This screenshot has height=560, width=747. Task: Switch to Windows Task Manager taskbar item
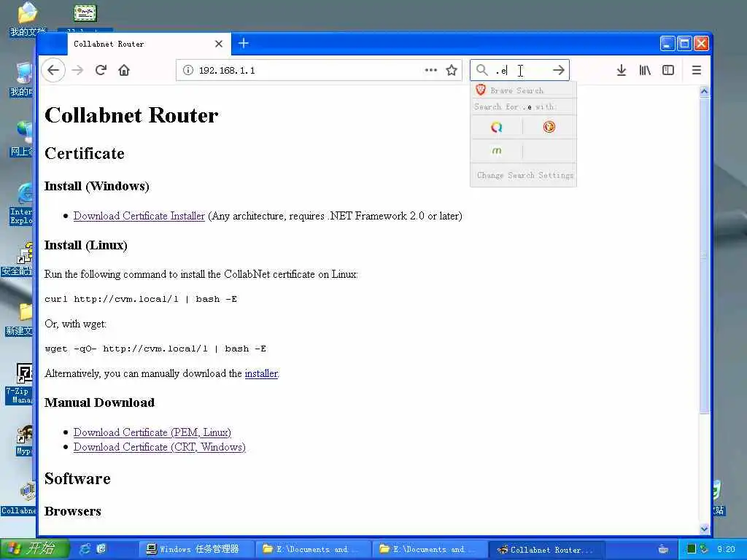point(195,549)
